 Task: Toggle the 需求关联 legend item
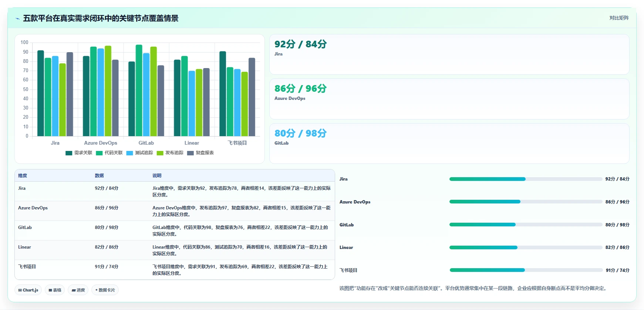pyautogui.click(x=79, y=153)
